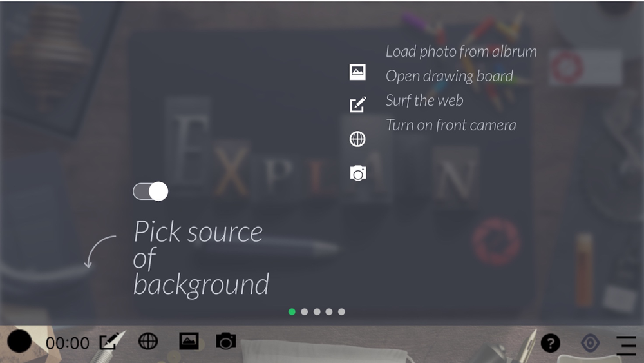644x363 pixels.
Task: Click 'Pick source of background' heading
Action: (x=201, y=258)
